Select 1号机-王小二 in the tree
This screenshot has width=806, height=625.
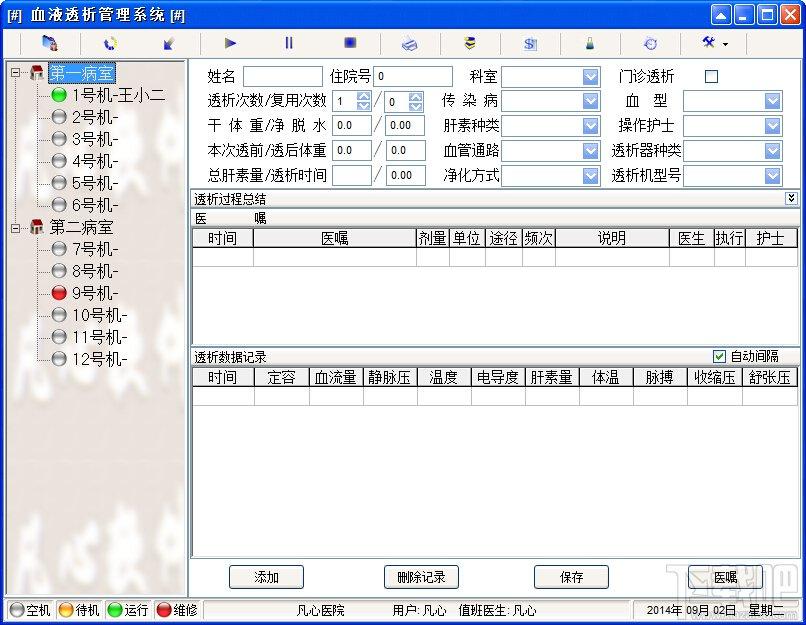click(x=119, y=95)
